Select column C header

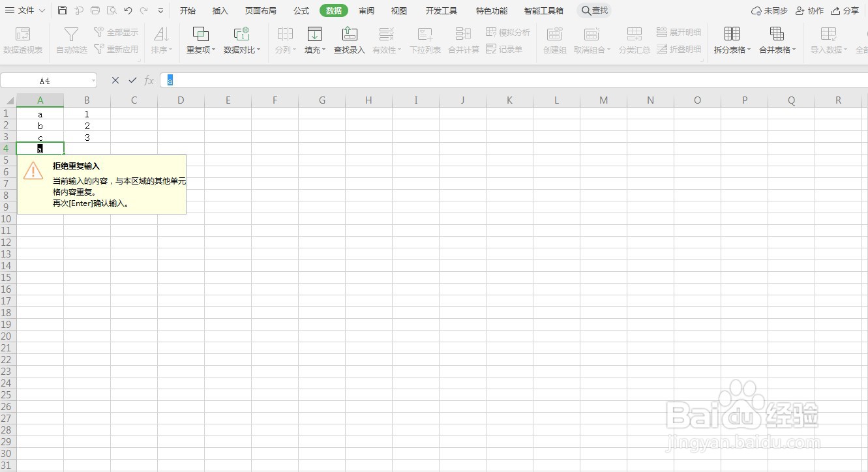tap(134, 100)
